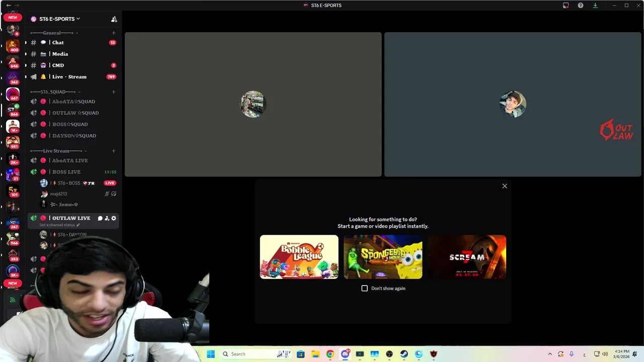Join the BOSS☆SQUAD voice channel
The width and height of the screenshot is (644, 362).
[x=73, y=124]
